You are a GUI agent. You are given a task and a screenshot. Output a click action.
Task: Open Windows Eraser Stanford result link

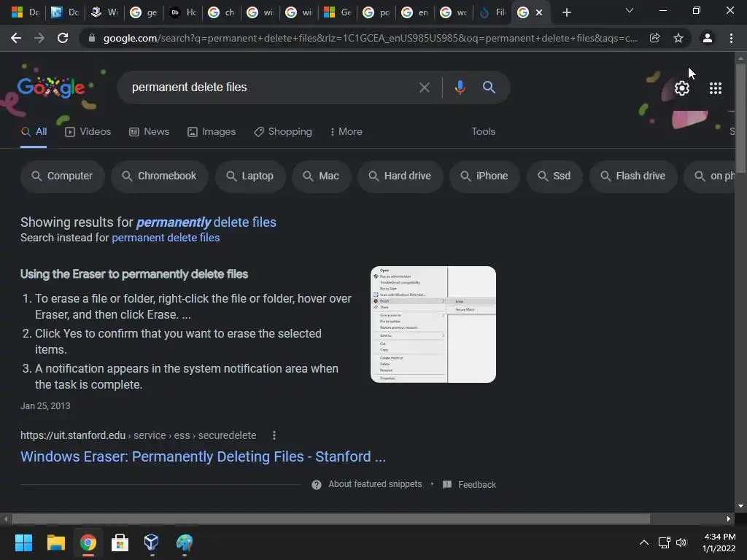pyautogui.click(x=203, y=456)
